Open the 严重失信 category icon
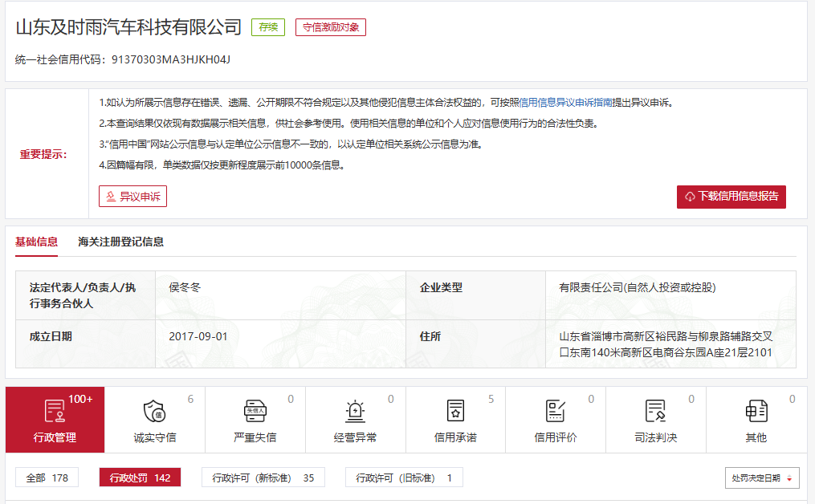Screen dimensions: 815x504 click(x=255, y=411)
